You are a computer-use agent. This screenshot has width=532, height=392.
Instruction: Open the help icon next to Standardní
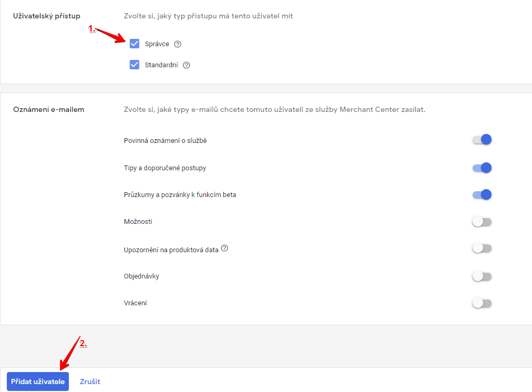click(x=186, y=65)
